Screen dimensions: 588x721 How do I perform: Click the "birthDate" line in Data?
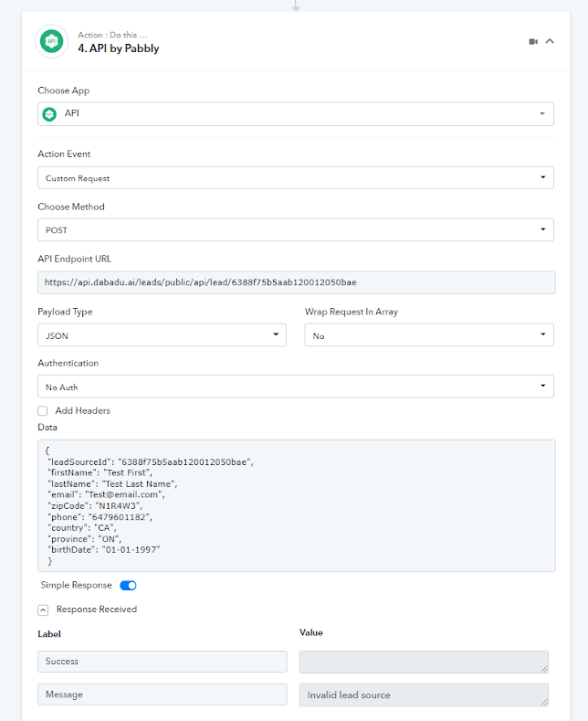pos(104,549)
